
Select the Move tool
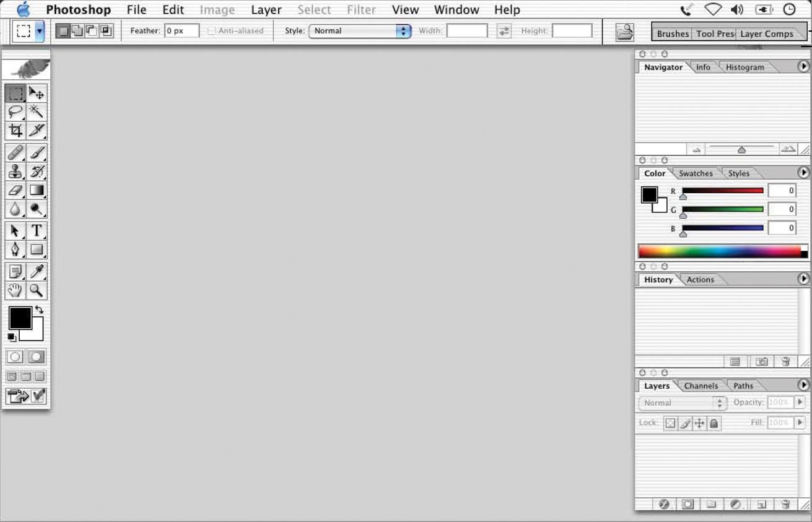point(37,94)
